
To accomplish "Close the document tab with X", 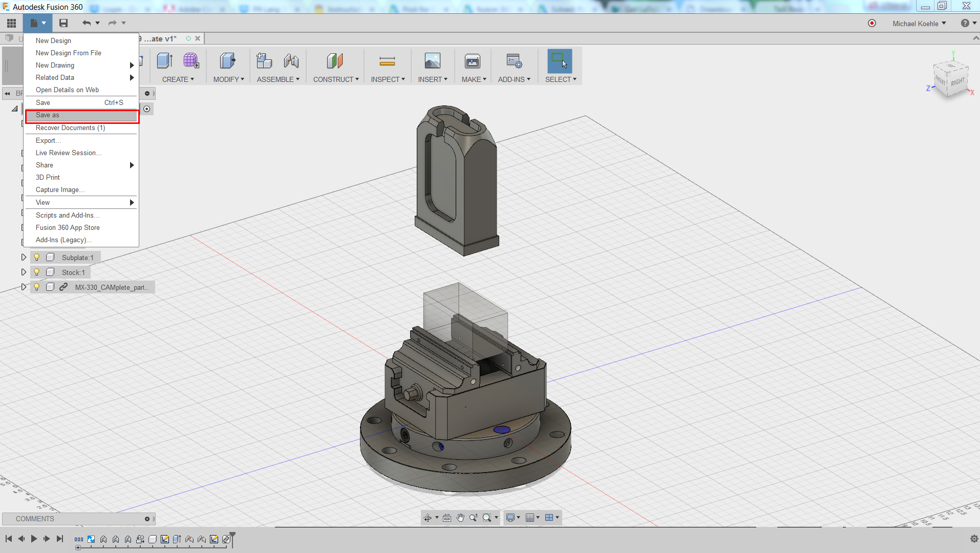I will coord(198,38).
